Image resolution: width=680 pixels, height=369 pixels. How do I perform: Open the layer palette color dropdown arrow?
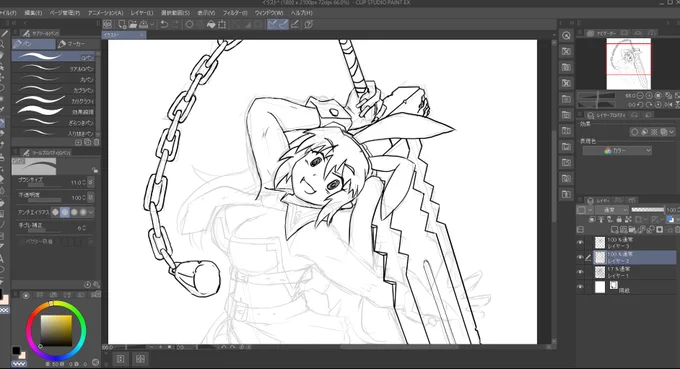pyautogui.click(x=590, y=210)
